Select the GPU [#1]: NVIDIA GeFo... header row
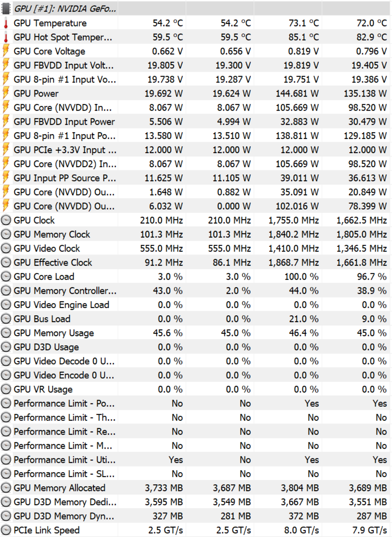The height and width of the screenshot is (537, 392). coord(196,9)
